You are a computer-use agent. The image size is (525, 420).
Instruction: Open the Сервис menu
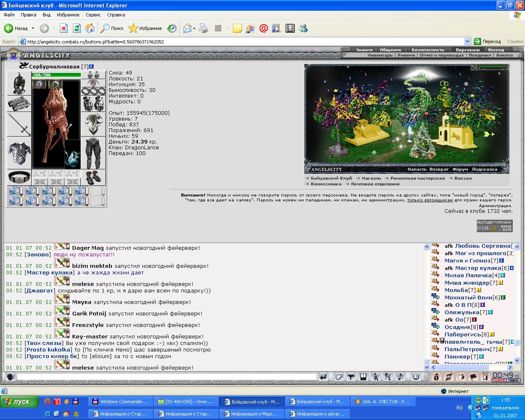93,15
